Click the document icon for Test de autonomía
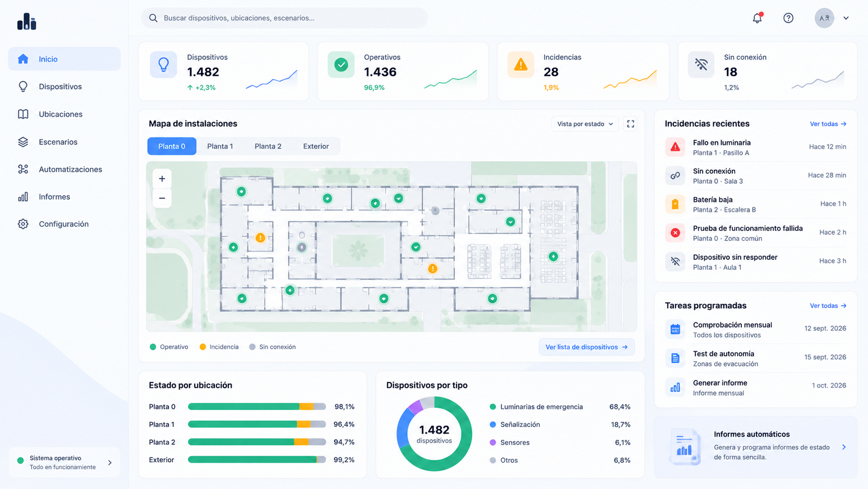This screenshot has width=868, height=489. click(x=675, y=358)
